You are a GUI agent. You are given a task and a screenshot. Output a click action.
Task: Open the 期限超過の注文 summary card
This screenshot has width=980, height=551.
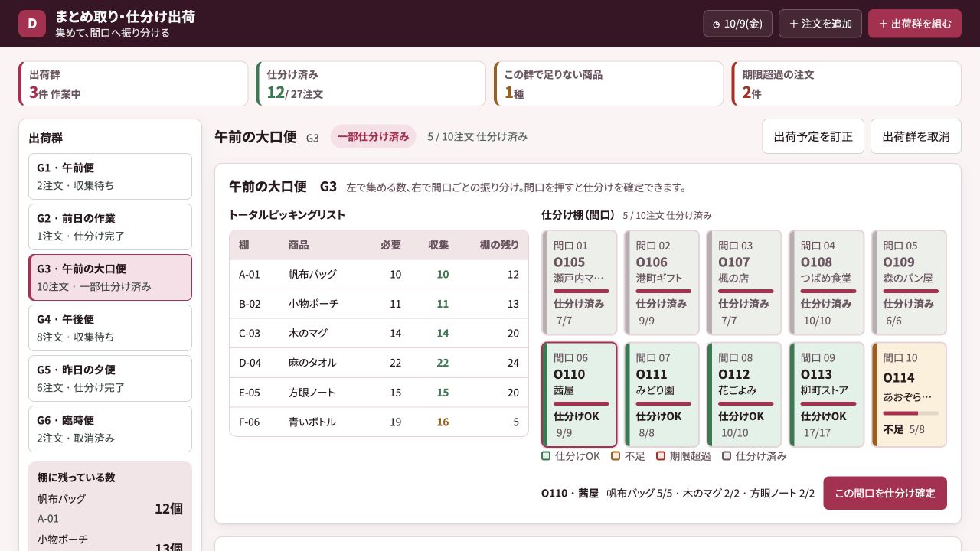846,83
